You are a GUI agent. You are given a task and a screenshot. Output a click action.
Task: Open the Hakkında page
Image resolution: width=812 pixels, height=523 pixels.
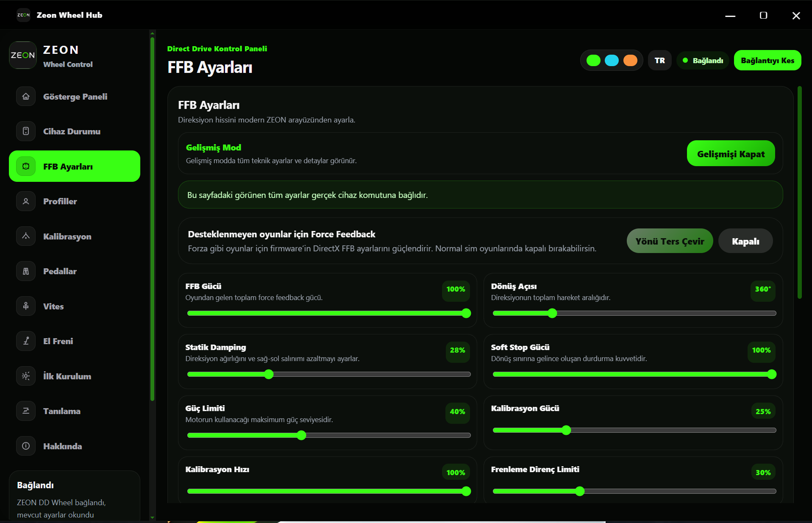75,446
